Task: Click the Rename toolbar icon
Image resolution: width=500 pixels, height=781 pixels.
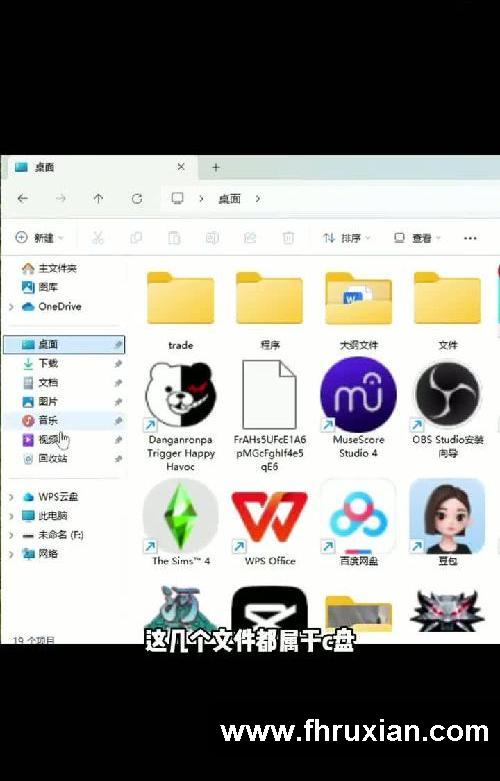Action: click(x=212, y=238)
